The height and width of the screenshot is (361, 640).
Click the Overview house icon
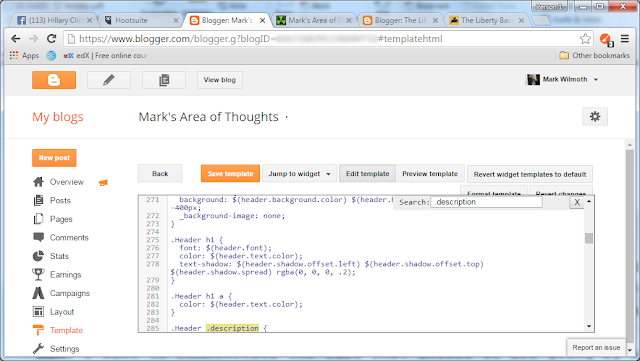click(38, 182)
